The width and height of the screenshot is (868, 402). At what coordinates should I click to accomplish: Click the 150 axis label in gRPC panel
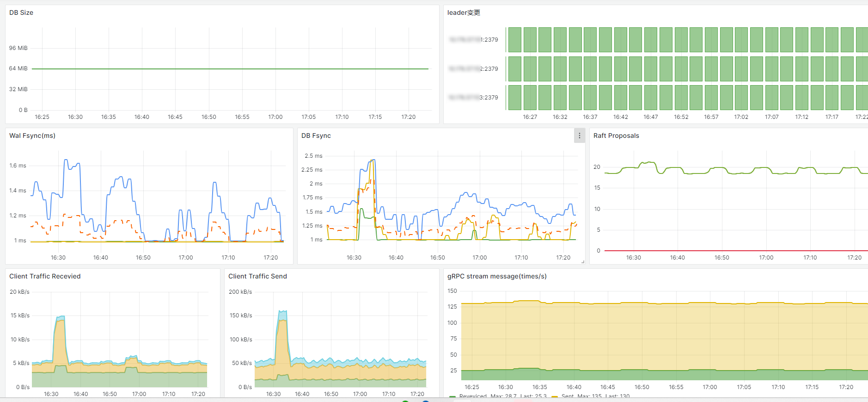(452, 291)
